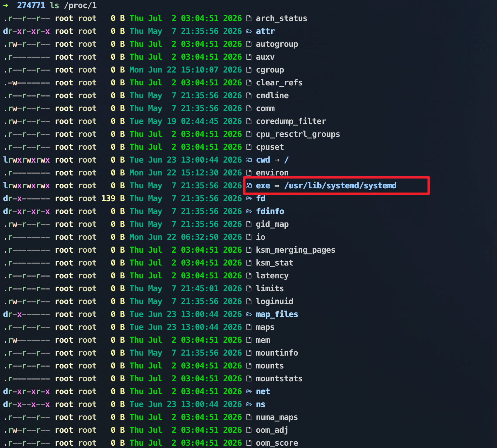Viewport: 497px width, 448px height.
Task: Click the symlink icon beside cwd
Action: pos(249,160)
